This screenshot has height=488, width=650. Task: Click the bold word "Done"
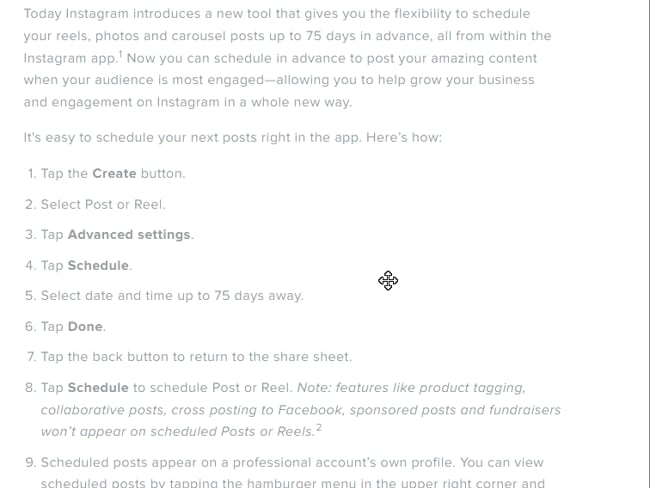(85, 326)
